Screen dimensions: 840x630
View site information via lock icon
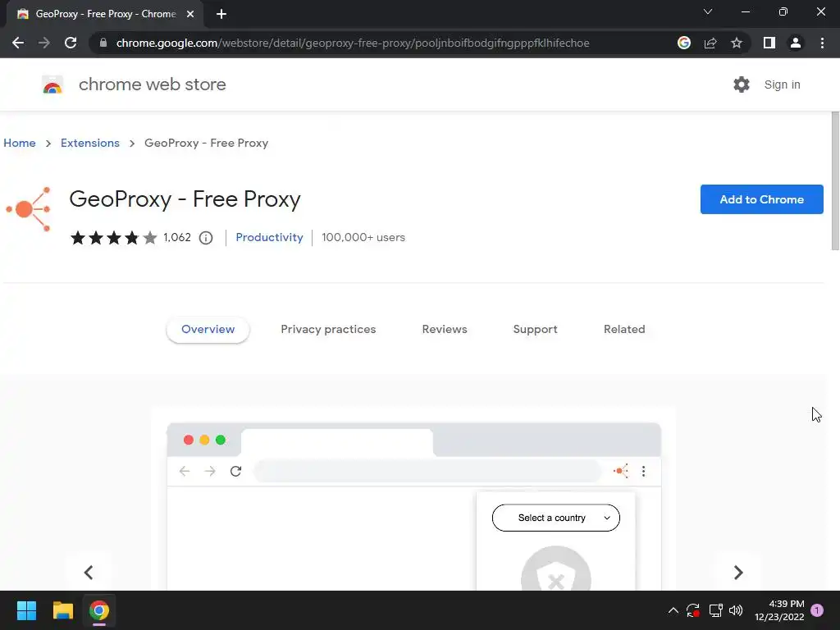pos(103,43)
